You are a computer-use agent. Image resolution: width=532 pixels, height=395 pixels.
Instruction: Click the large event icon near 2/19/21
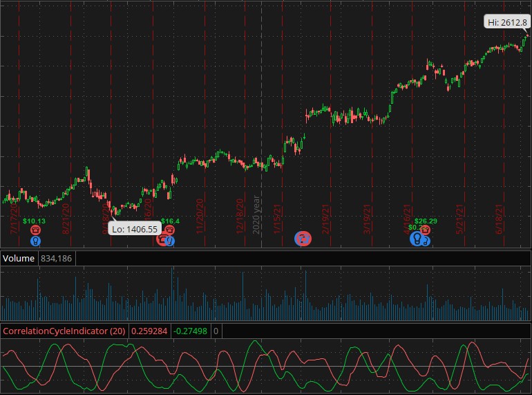click(x=303, y=239)
